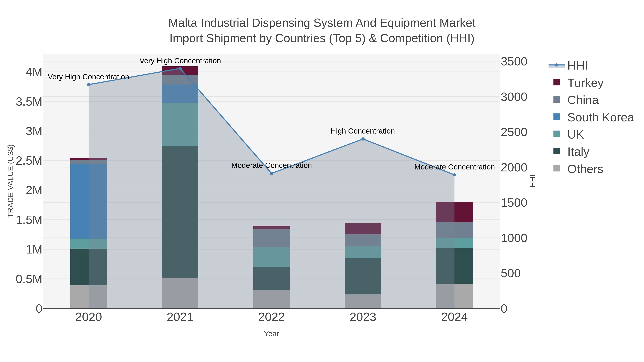Toggle the HHI legend entry
This screenshot has height=362, width=644.
568,66
